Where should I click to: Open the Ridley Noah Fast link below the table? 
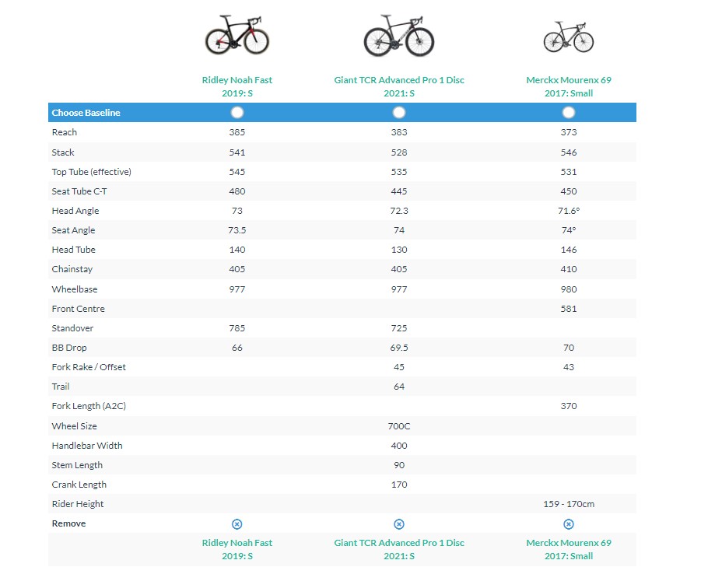pyautogui.click(x=237, y=549)
